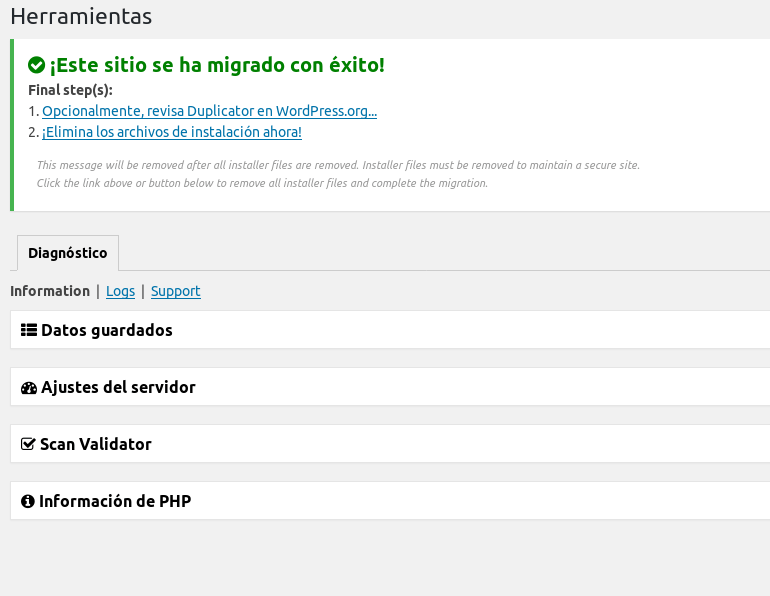Click the gauge icon beside Ajustes del servidor
The image size is (770, 596).
(x=29, y=387)
